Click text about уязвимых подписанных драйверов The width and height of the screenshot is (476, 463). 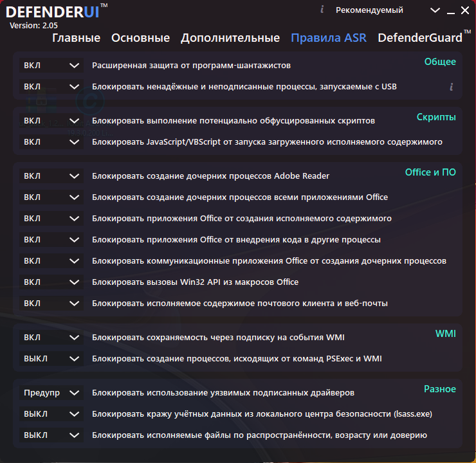click(223, 393)
